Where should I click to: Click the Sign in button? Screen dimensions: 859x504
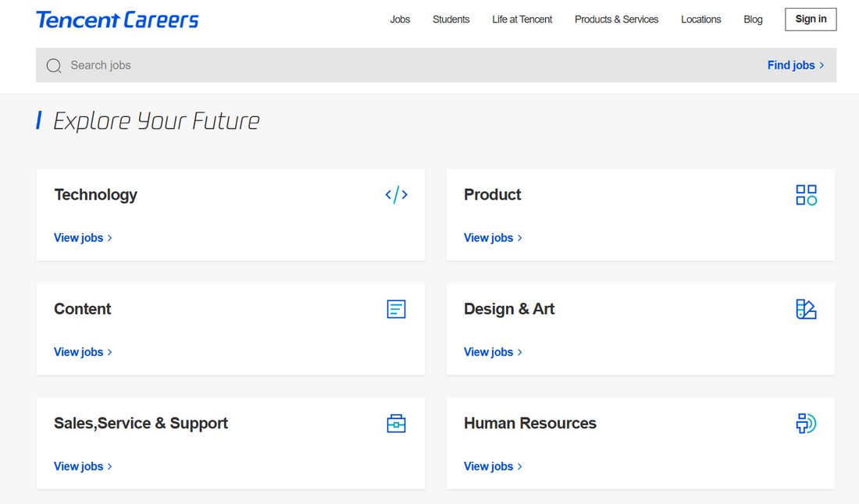click(811, 20)
